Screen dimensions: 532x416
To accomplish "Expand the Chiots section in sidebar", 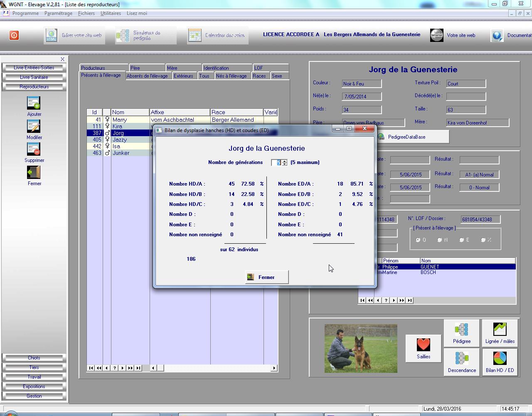I will pos(34,358).
